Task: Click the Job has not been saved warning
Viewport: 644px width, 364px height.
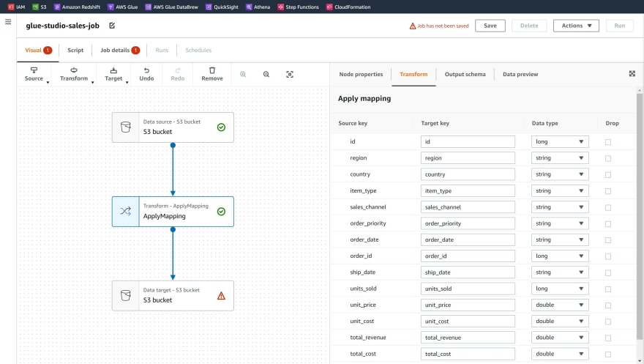Action: pos(439,26)
